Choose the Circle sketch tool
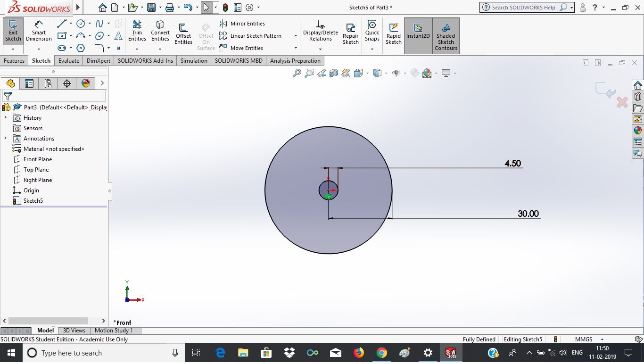Screen dimensions: 644x364 (x=81, y=24)
